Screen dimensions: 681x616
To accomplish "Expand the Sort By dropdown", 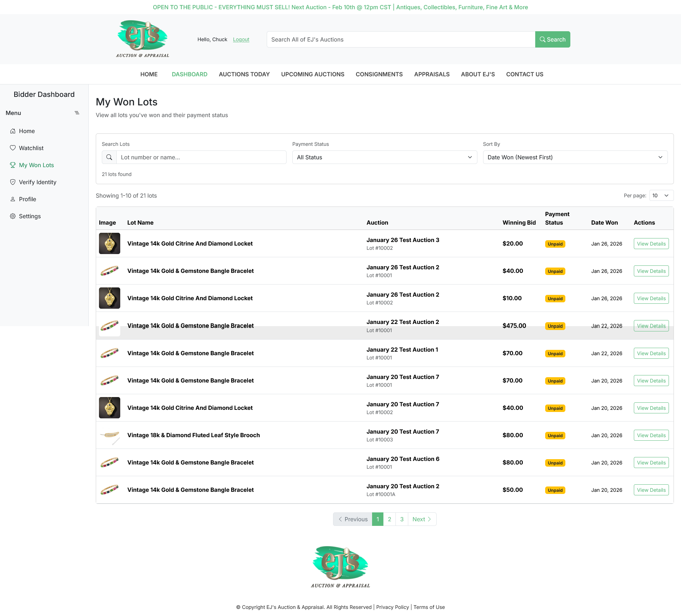I will 575,157.
